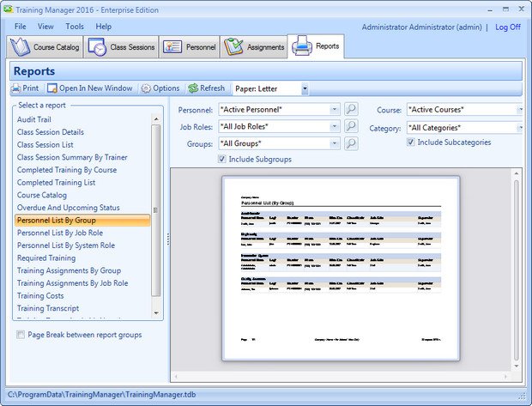
Task: Click Open In New Window text
Action: pos(96,88)
